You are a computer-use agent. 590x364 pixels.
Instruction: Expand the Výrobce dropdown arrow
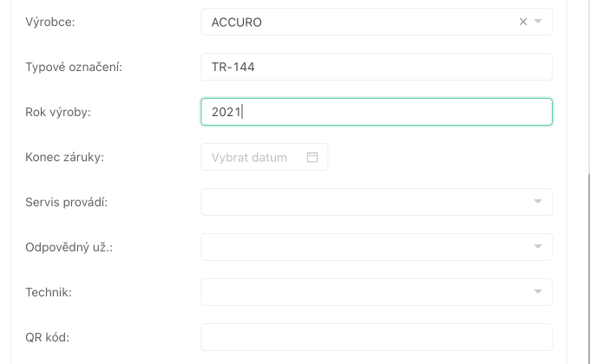(x=538, y=23)
